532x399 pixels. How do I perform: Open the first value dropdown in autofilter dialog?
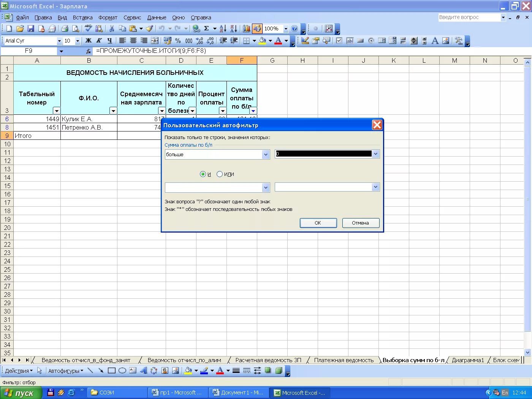click(x=376, y=154)
